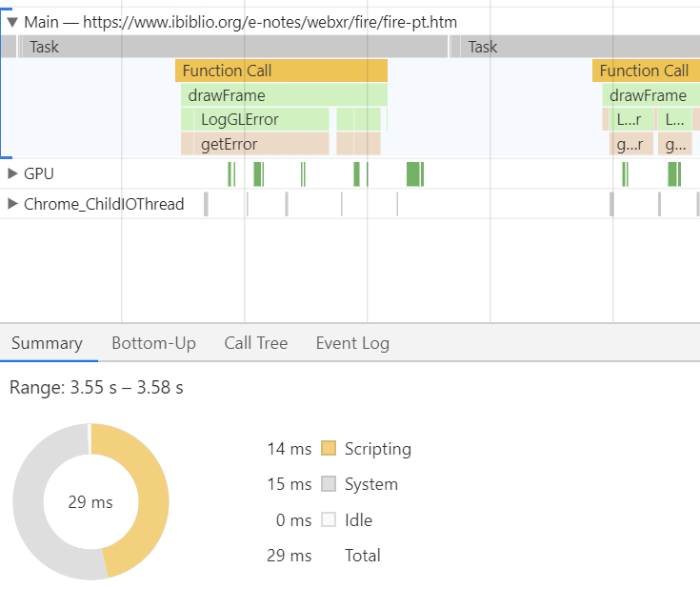Switch to the Summary tab
This screenshot has height=589, width=700.
tap(47, 343)
